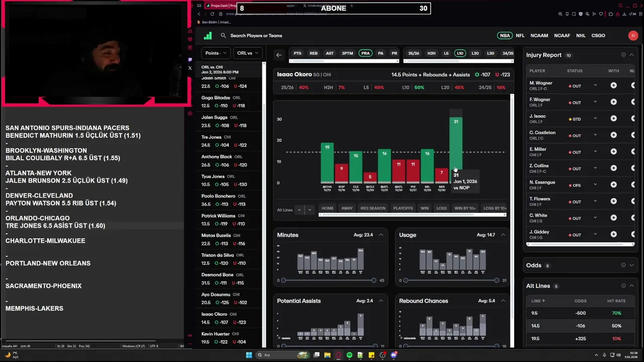Screen dimensions: 644x362
Task: Add M. Wagner to the With filter
Action: tap(613, 85)
